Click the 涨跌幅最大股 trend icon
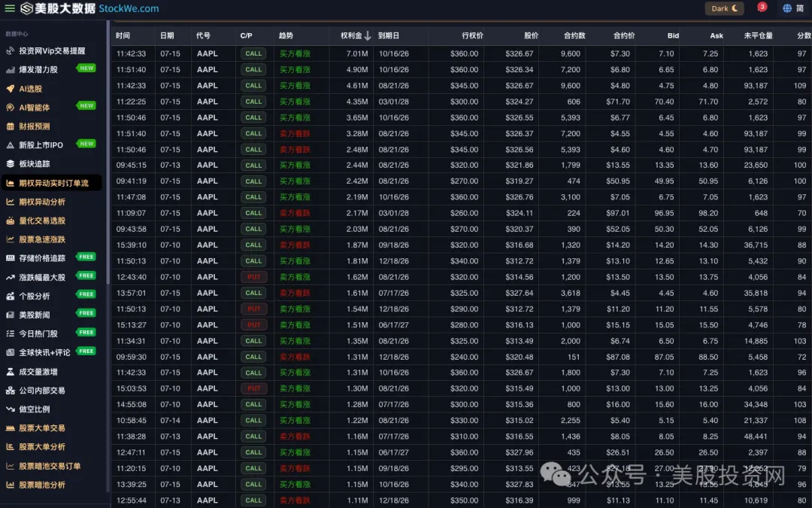The height and width of the screenshot is (508, 812). coord(10,277)
